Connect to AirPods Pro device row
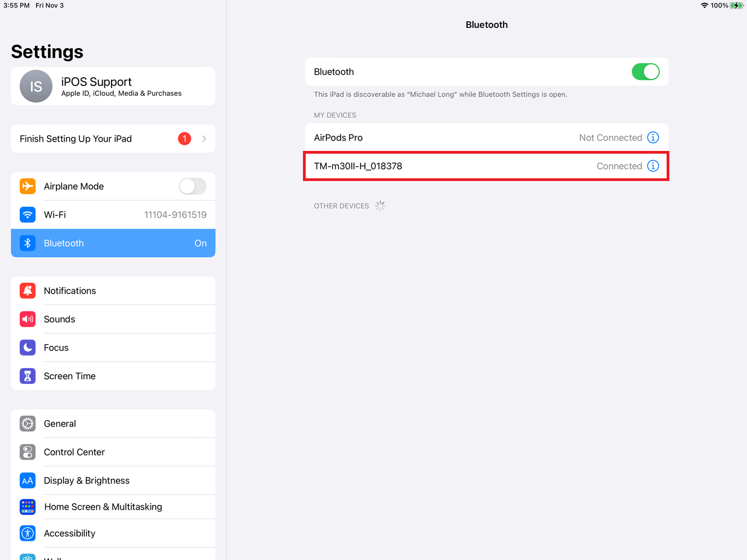 coord(487,137)
